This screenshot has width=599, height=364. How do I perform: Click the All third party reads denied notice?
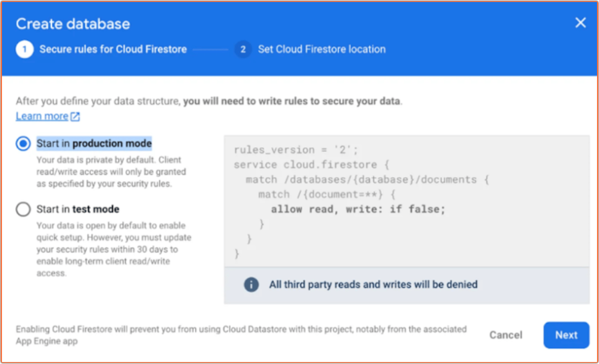coord(373,284)
